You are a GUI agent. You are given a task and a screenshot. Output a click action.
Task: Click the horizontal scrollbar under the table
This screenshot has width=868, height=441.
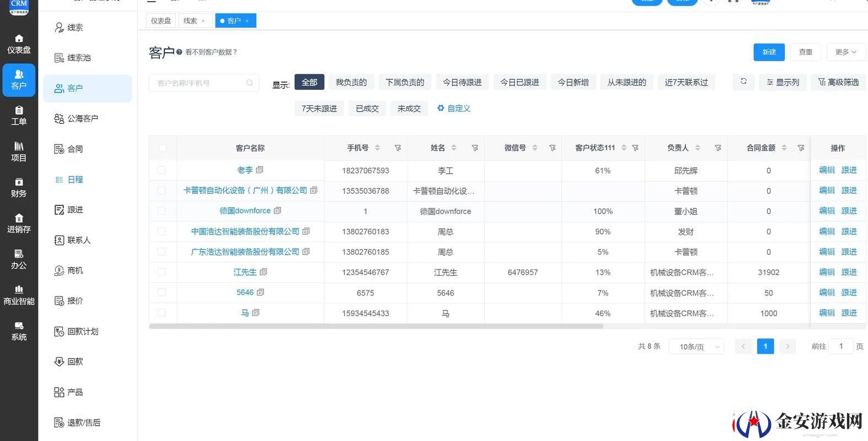(376, 326)
